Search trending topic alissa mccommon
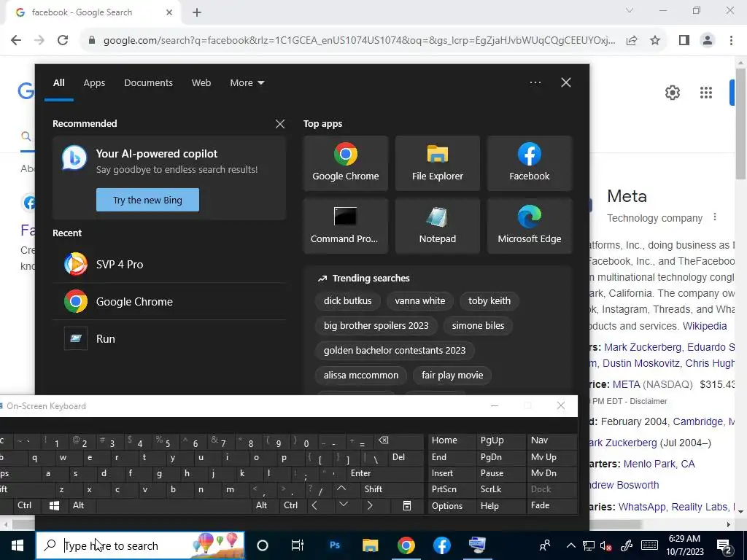This screenshot has height=560, width=747. pos(361,376)
